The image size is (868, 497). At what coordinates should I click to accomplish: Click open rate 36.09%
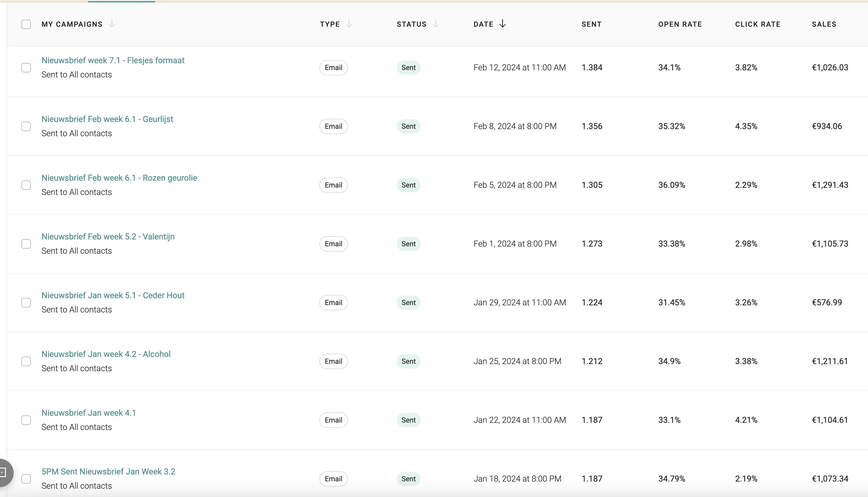coord(672,185)
